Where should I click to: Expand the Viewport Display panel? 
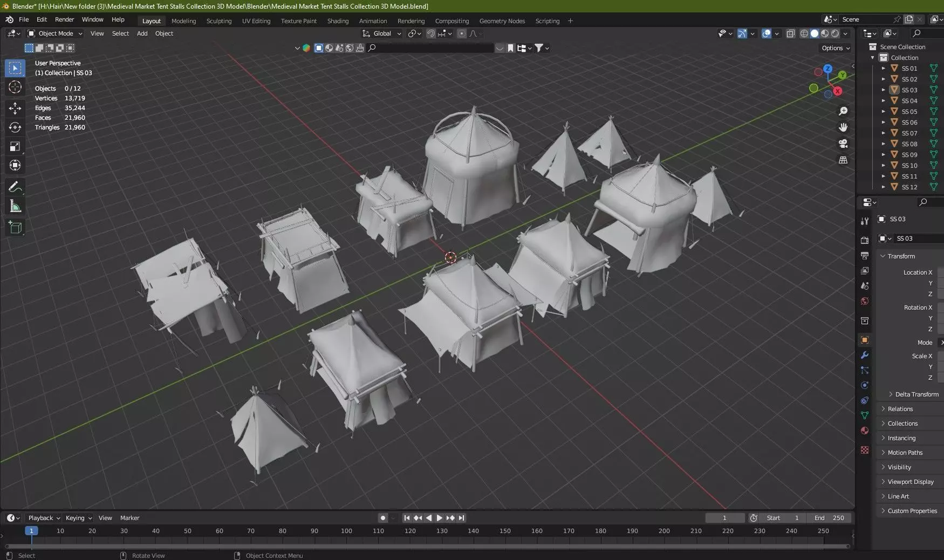[x=883, y=482]
